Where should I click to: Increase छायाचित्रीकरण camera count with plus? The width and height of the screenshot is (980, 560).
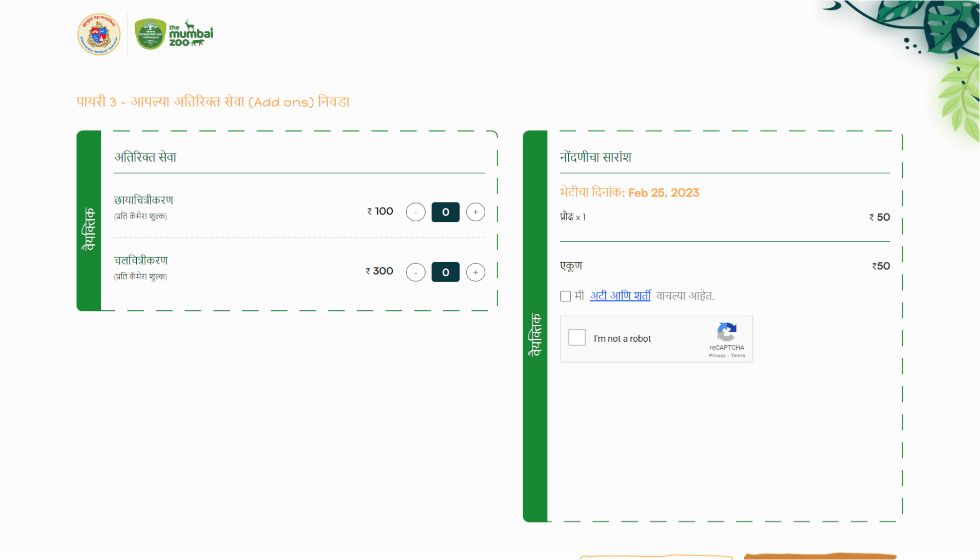point(475,212)
